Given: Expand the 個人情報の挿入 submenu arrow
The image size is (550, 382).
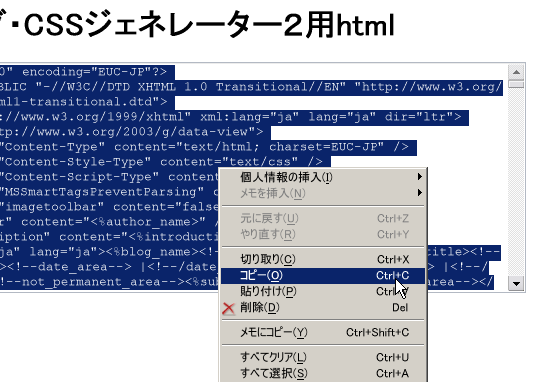Looking at the screenshot, I should point(420,177).
